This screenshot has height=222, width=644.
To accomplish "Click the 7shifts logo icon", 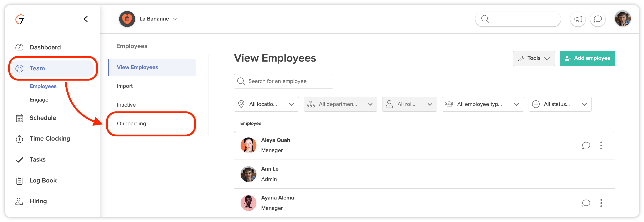I will 20,19.
